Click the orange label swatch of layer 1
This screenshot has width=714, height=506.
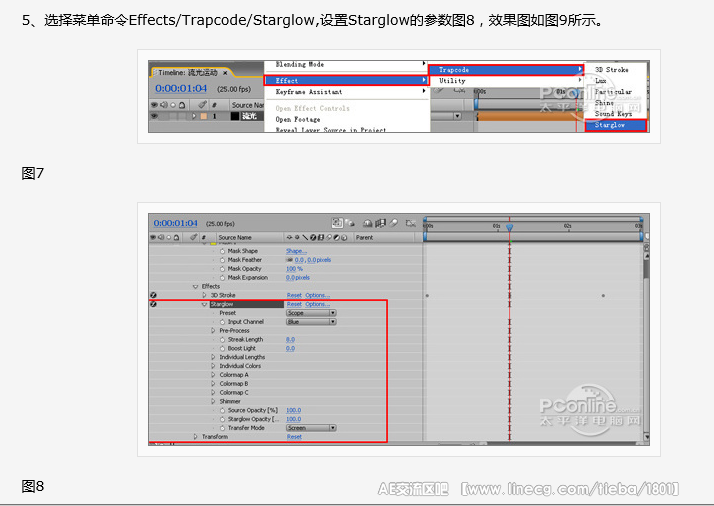[x=203, y=116]
